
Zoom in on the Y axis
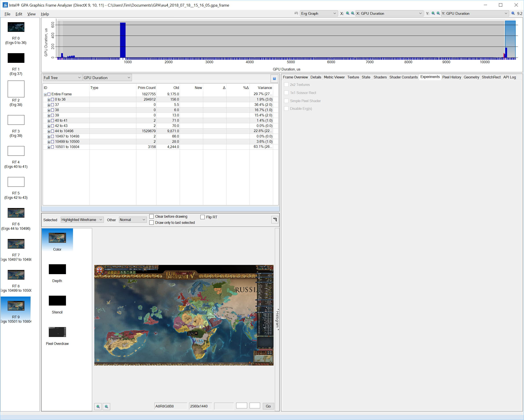pos(433,13)
